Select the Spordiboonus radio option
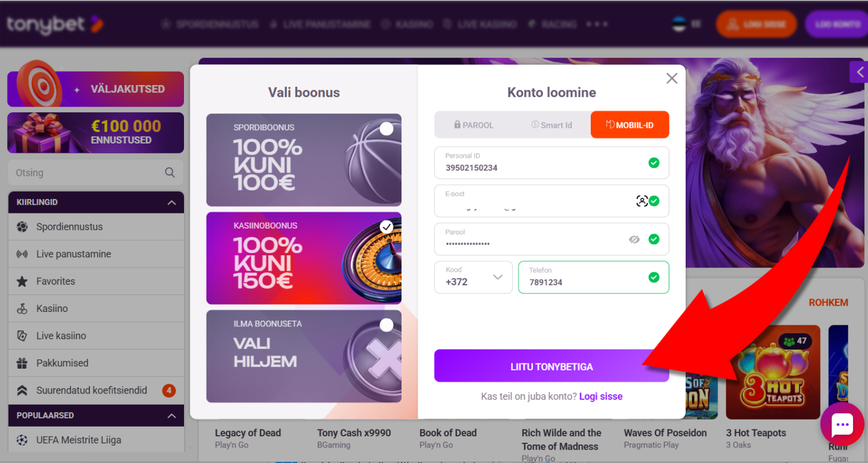This screenshot has width=868, height=463. (387, 129)
